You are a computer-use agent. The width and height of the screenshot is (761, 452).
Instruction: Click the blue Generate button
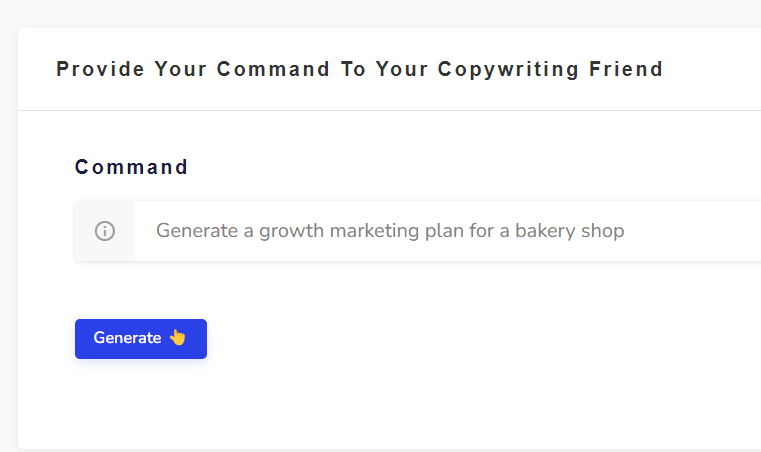pyautogui.click(x=141, y=339)
